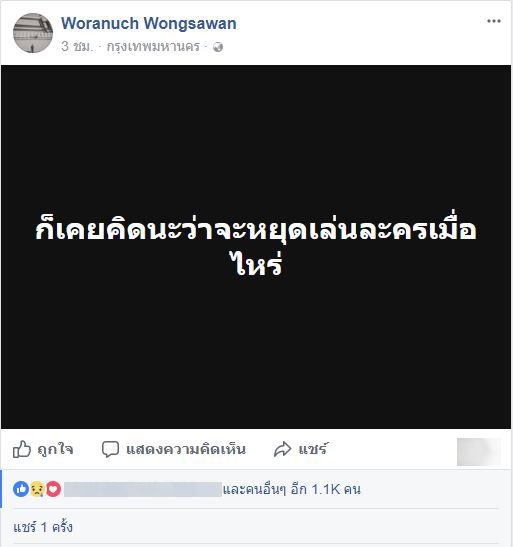The width and height of the screenshot is (513, 547).
Task: Click the 3 ชม. post timestamp
Action: pyautogui.click(x=77, y=46)
